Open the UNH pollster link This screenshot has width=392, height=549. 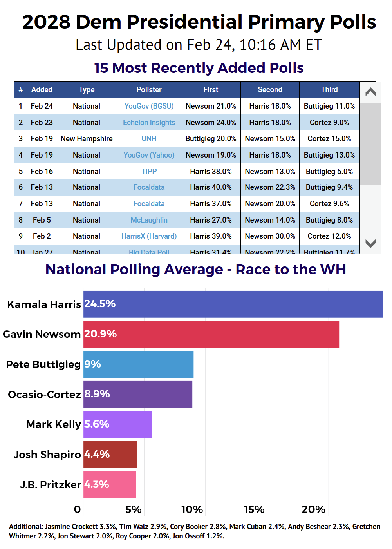[149, 139]
